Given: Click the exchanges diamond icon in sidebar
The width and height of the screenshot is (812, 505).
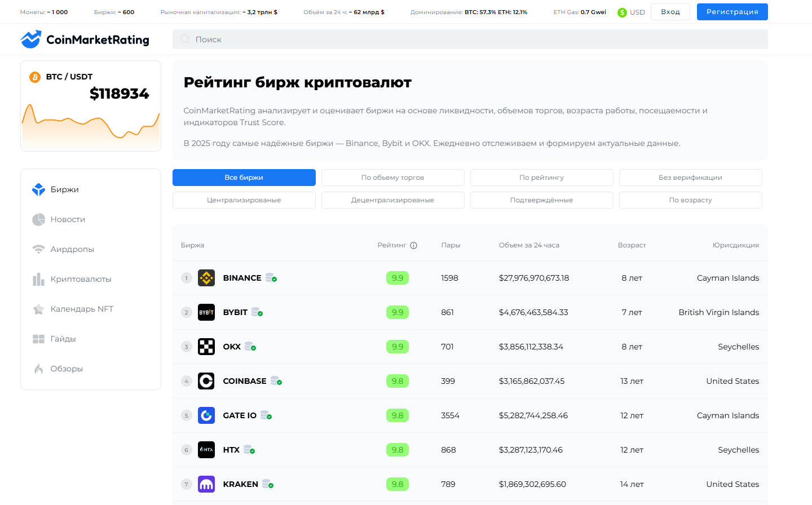Looking at the screenshot, I should pos(38,189).
